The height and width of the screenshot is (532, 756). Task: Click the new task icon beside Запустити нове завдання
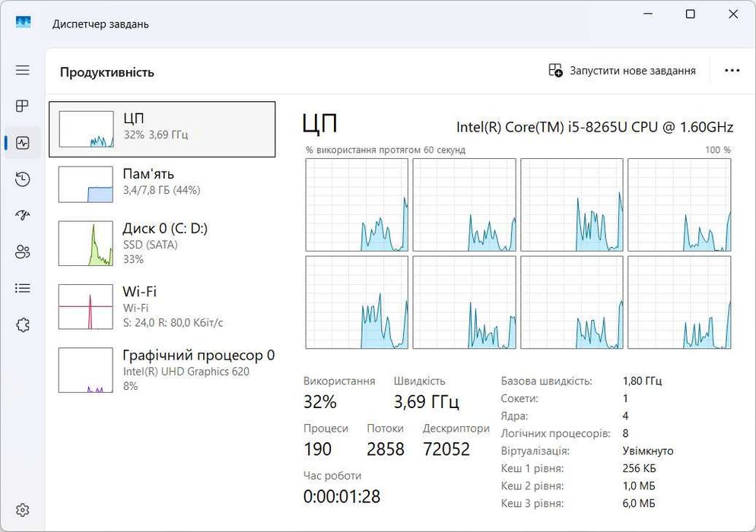pyautogui.click(x=555, y=71)
